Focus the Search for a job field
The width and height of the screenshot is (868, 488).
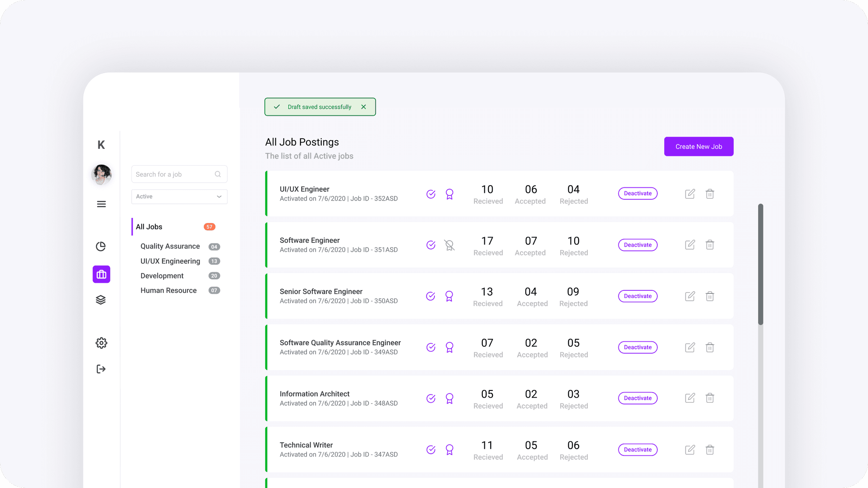(179, 174)
